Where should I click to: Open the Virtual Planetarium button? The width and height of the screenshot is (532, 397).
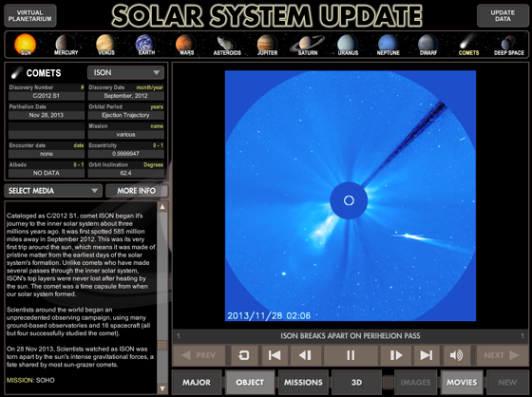coord(30,15)
